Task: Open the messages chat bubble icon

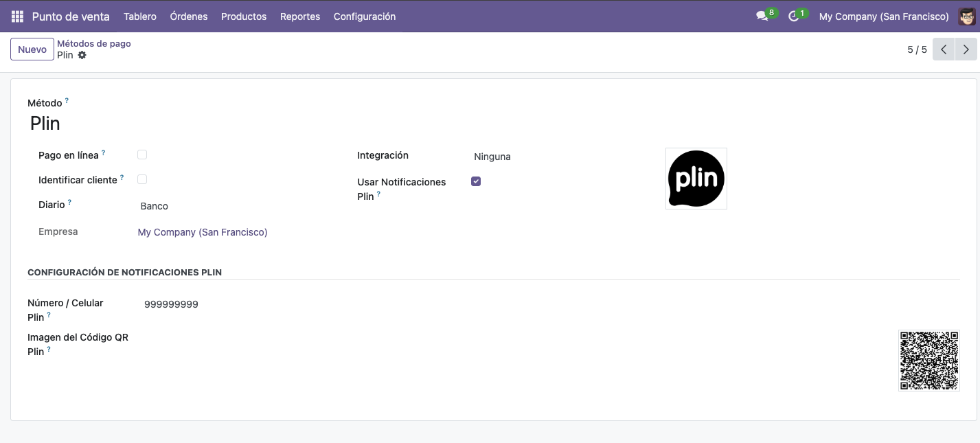Action: (x=762, y=16)
